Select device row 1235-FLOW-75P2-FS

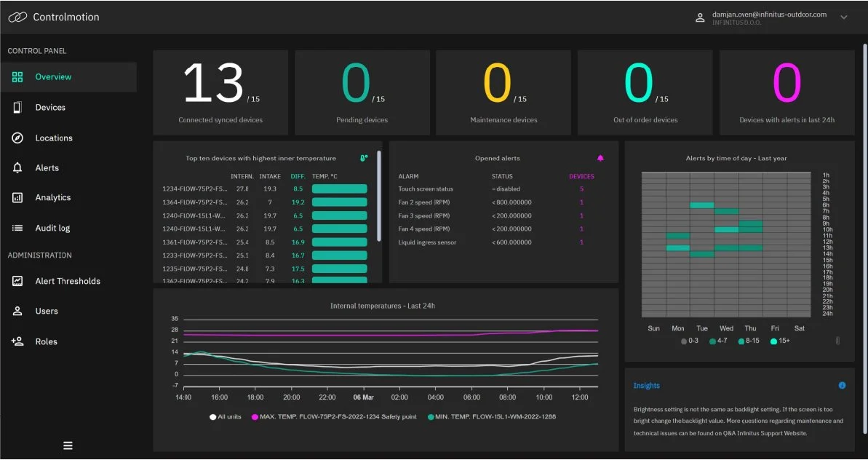click(265, 269)
